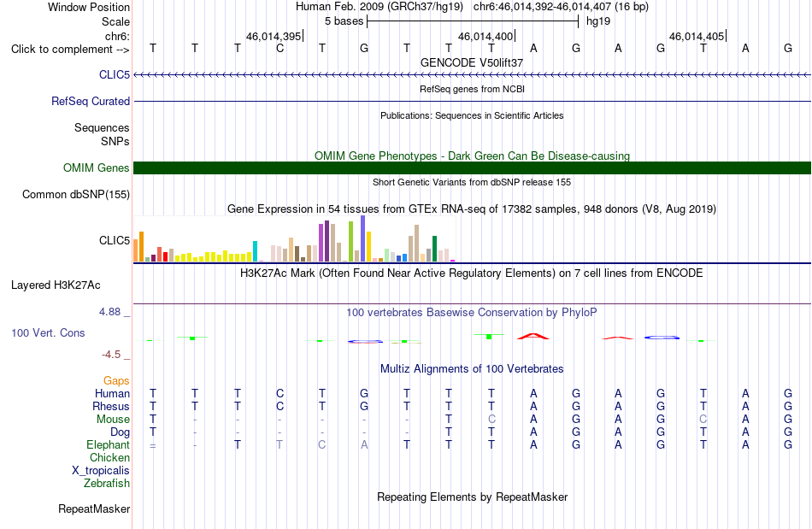Click 'Short Genetic Variants from dbSNP release 155'
The width and height of the screenshot is (812, 529).
(472, 182)
